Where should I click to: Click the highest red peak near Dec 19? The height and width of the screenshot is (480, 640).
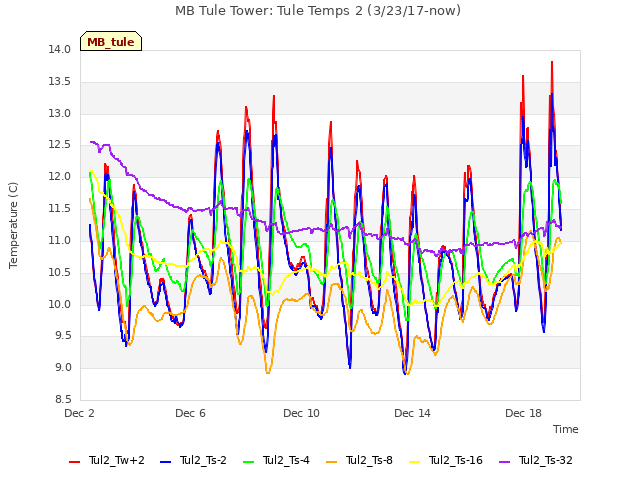coord(552,62)
